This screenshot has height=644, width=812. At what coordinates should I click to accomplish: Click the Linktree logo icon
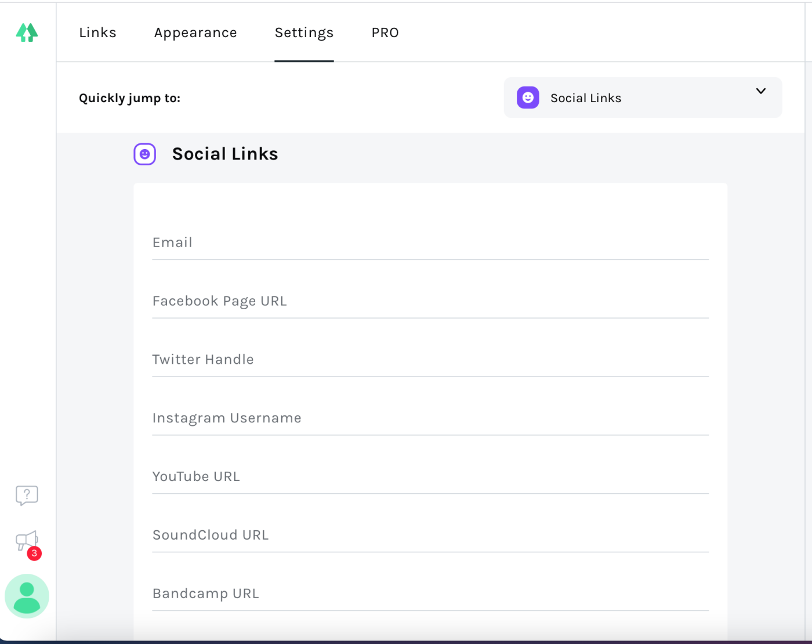click(x=27, y=32)
